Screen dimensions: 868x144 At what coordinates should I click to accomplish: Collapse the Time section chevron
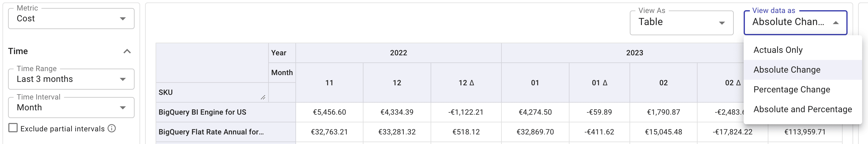(x=127, y=52)
